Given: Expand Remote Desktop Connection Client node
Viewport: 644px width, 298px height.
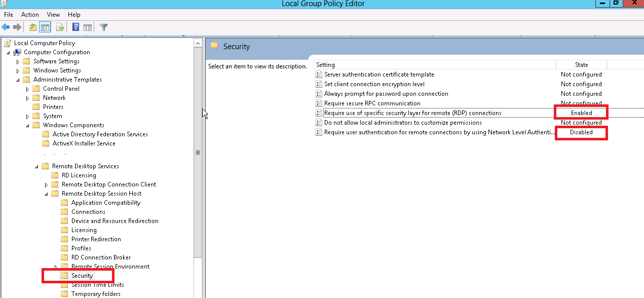Looking at the screenshot, I should 47,184.
